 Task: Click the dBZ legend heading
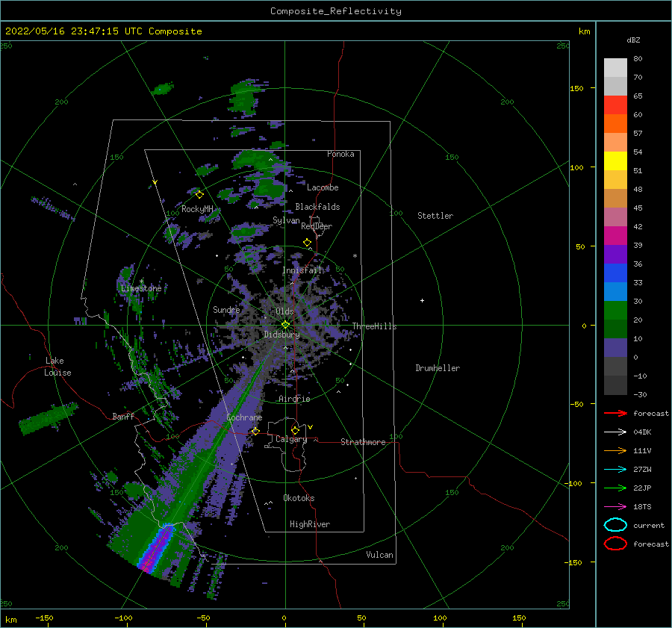[633, 40]
